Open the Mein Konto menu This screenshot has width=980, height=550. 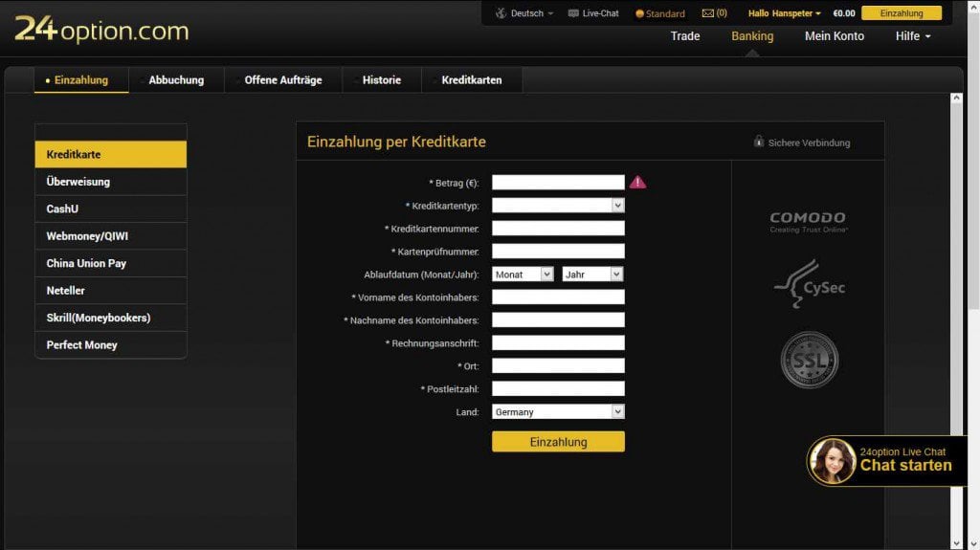tap(835, 36)
